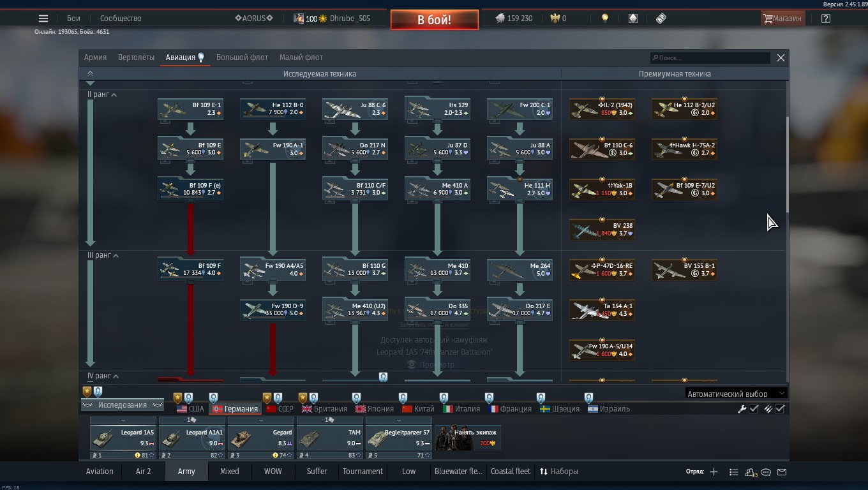Viewport: 868px width, 490px height.
Task: Click Нанять экипаж recruit crew
Action: 468,438
